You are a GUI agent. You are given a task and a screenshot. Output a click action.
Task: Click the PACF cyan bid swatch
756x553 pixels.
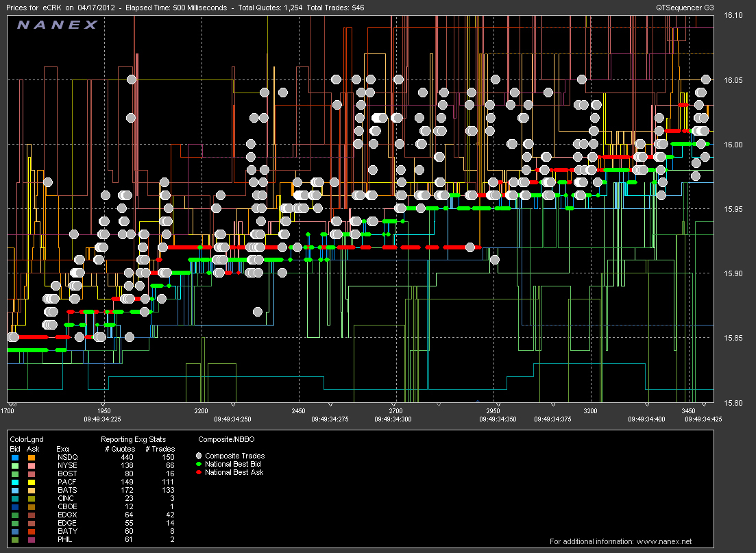point(15,482)
